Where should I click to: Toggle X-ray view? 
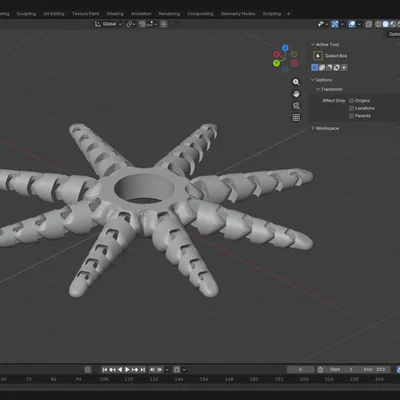369,24
